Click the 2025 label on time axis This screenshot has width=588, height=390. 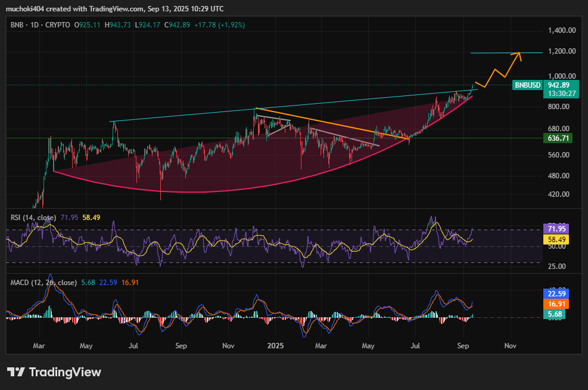(275, 345)
